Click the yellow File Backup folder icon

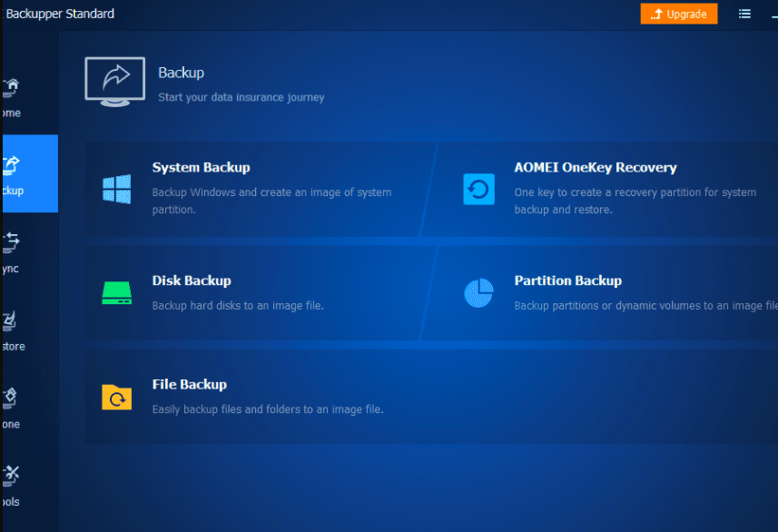[x=116, y=397]
